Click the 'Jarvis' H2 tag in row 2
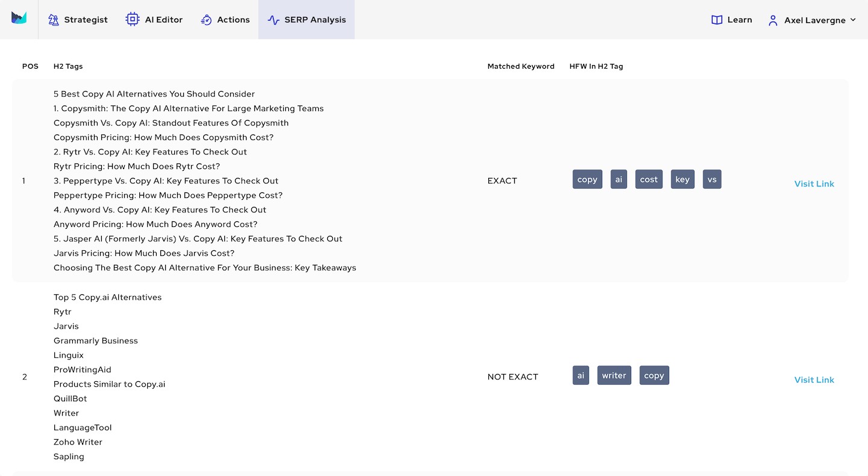The width and height of the screenshot is (868, 476). pos(66,326)
